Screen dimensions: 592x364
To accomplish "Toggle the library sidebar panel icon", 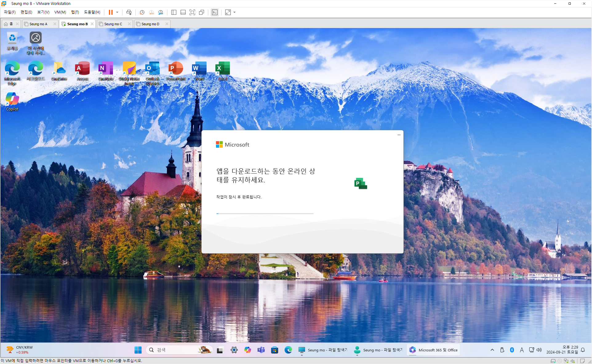I will (x=174, y=12).
